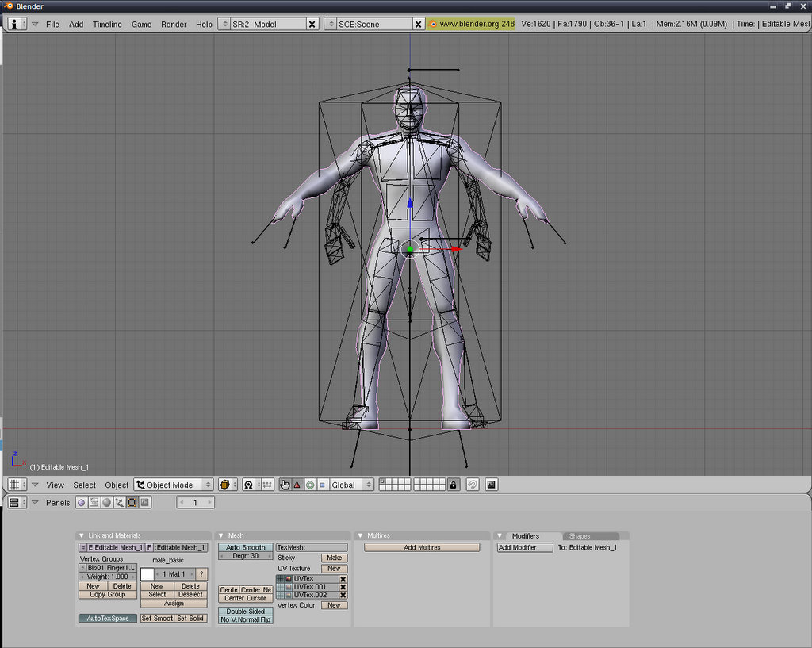Select the translate manipulator triangle icon
Screen dimensions: 812x648
coord(297,485)
